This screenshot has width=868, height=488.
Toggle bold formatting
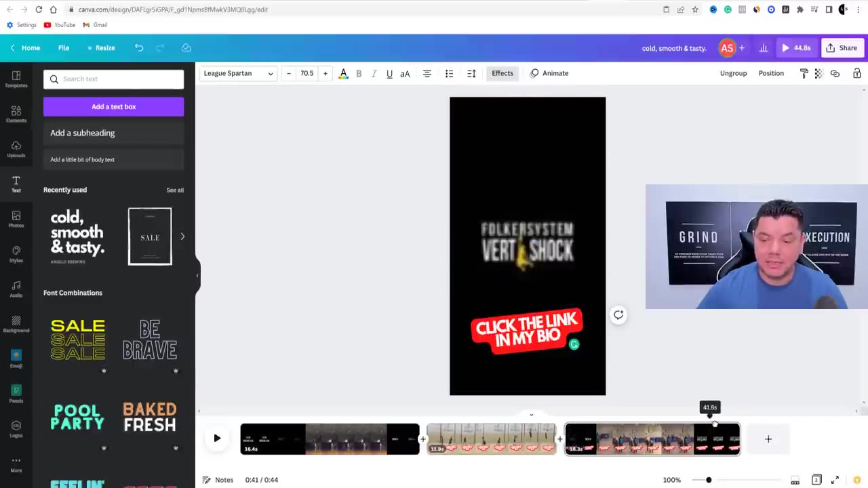click(359, 73)
